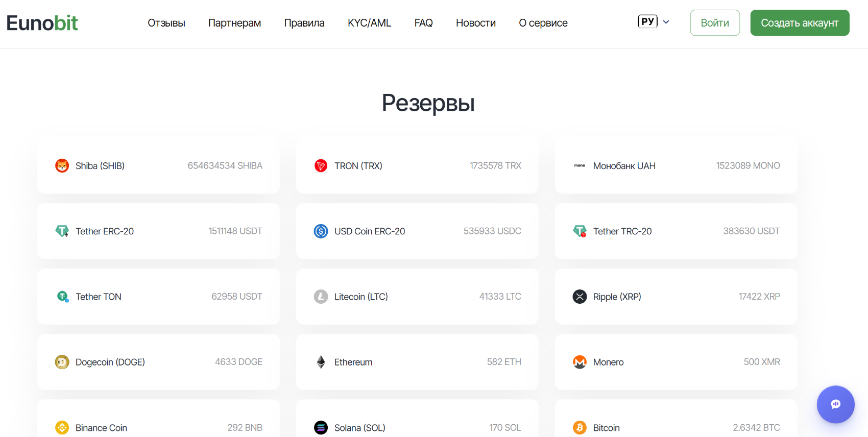Click the Войти button
868x437 pixels.
(715, 23)
